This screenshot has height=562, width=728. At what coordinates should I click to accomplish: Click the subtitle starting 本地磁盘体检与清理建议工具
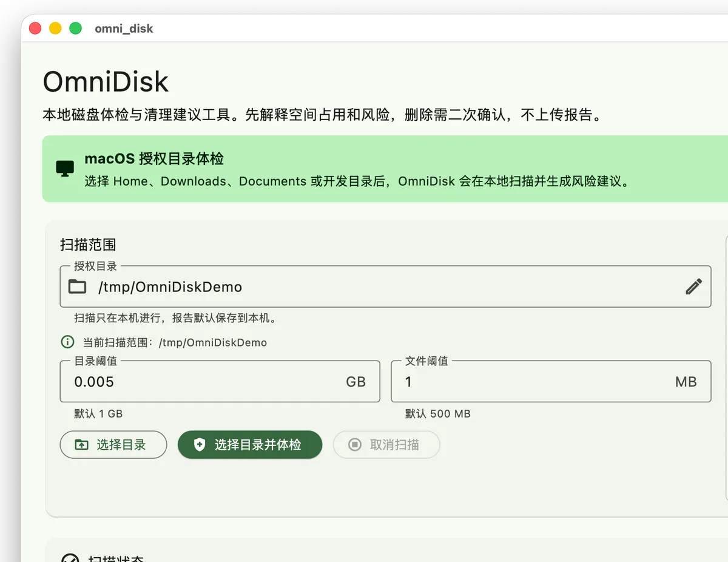[323, 115]
